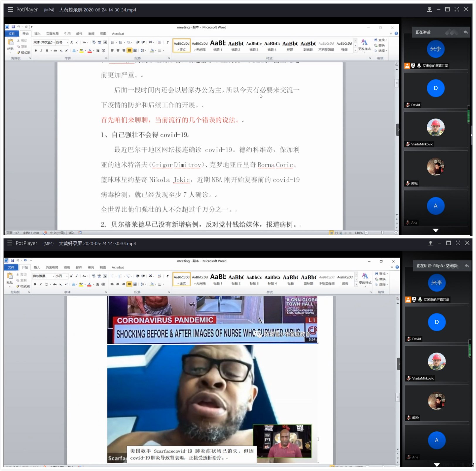476x471 pixels.
Task: Click the zoom-out minus beside 140%
Action: [x=366, y=233]
